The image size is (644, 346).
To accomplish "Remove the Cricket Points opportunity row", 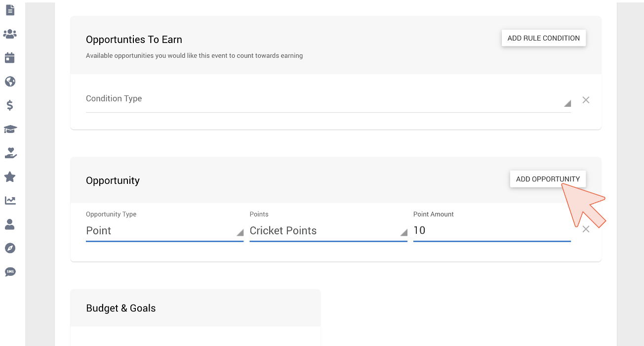I will tap(586, 229).
